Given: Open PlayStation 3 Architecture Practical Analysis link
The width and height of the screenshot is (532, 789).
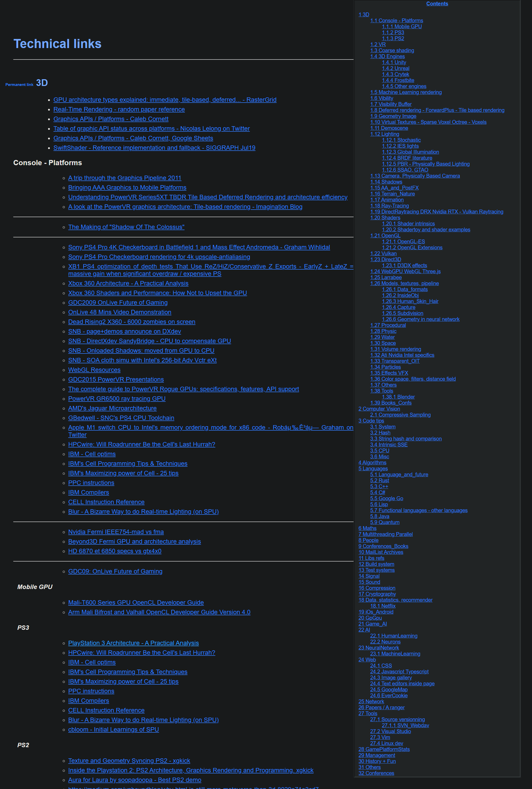Looking at the screenshot, I should coord(133,643).
